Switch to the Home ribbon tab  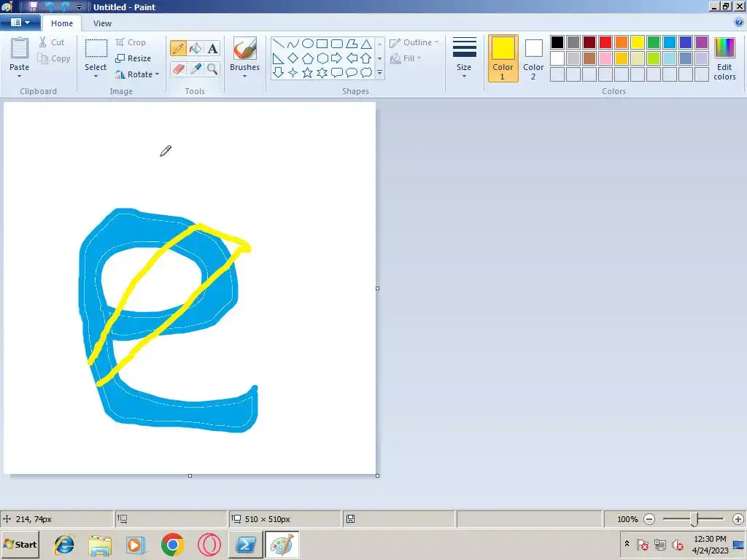[62, 23]
